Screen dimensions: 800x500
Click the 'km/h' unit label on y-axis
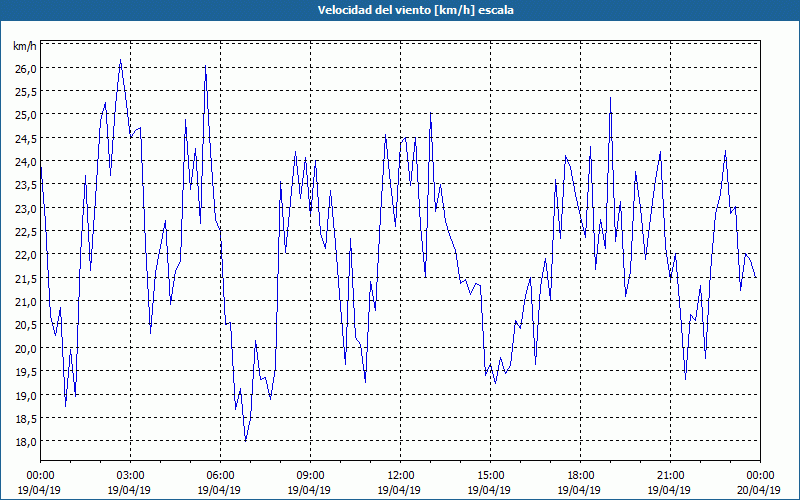(25, 46)
